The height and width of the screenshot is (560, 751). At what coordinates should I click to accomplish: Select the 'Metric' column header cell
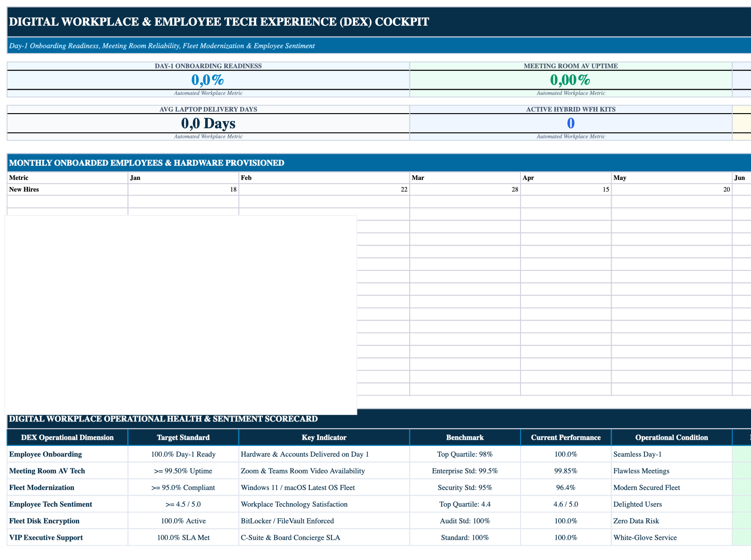tap(68, 178)
